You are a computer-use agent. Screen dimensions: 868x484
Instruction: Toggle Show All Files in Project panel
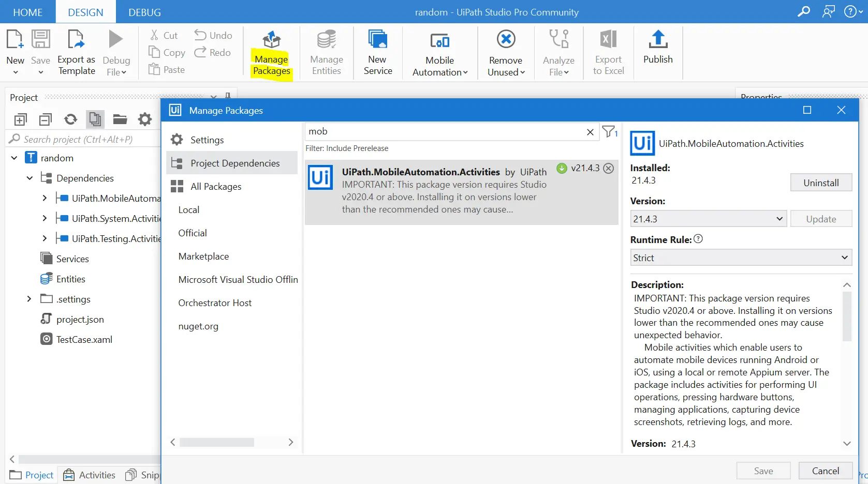pyautogui.click(x=95, y=119)
